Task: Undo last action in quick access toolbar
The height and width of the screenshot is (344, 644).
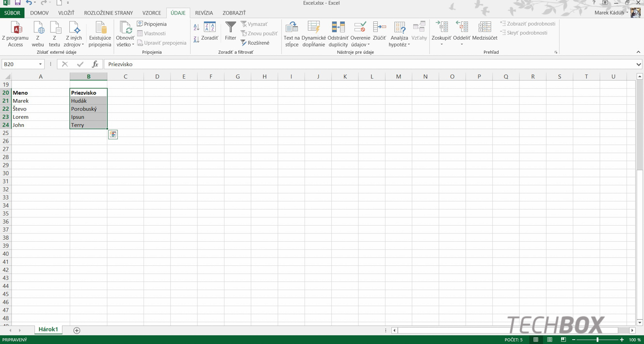Action: click(x=29, y=3)
